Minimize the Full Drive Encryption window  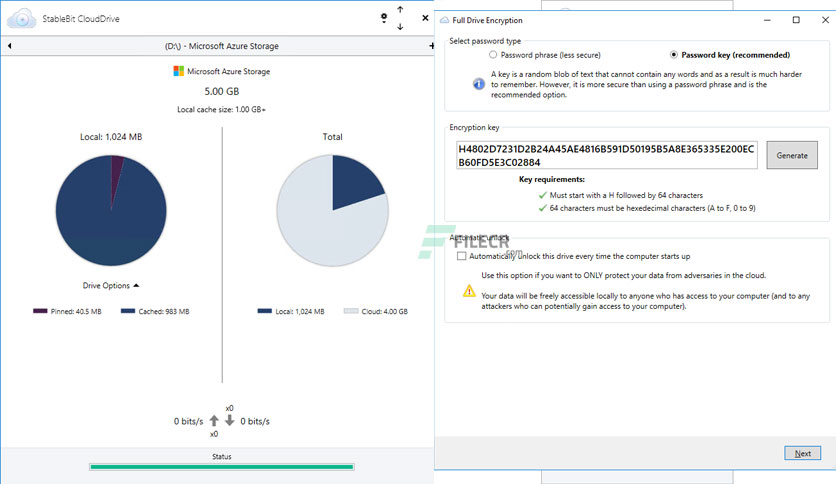[767, 20]
